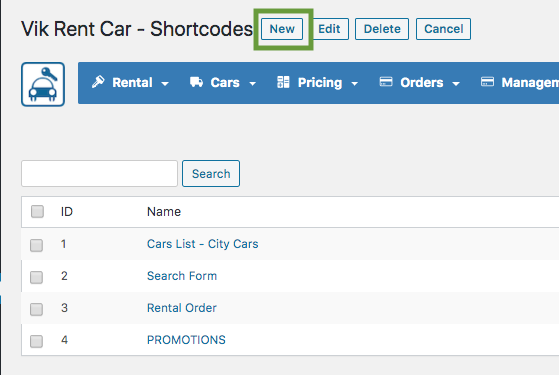Create a New shortcode
559x375 pixels.
(x=282, y=29)
